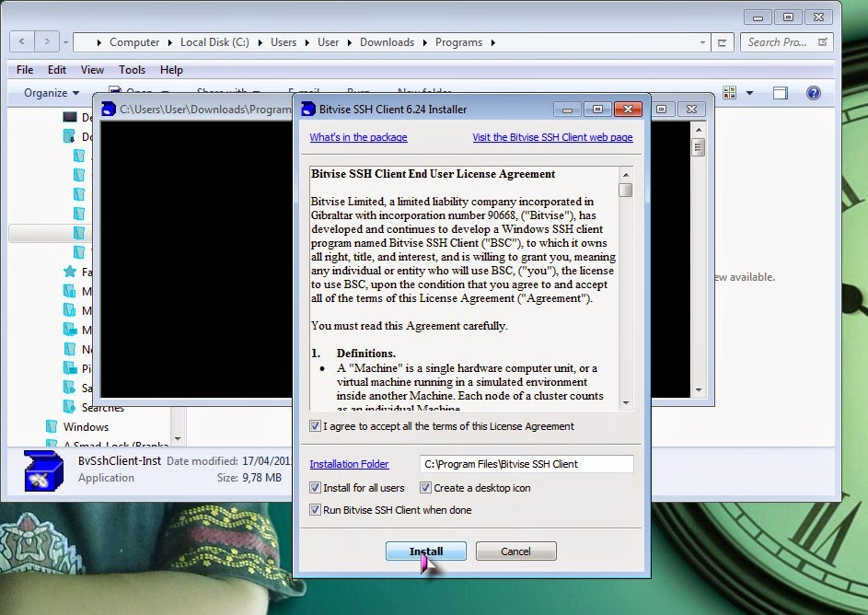868x615 pixels.
Task: Open the Tools menu
Action: (x=132, y=69)
